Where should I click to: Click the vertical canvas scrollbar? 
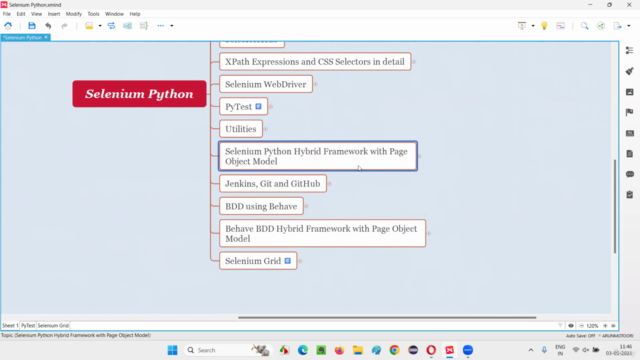point(614,206)
